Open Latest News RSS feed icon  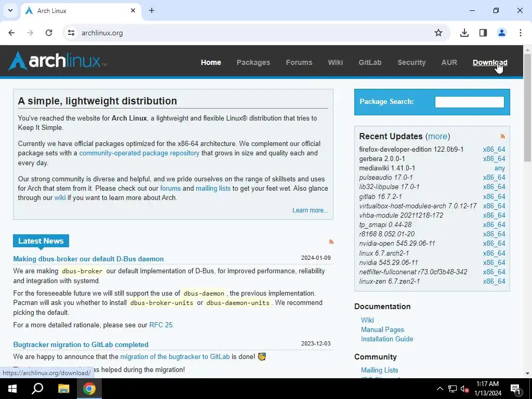331,242
